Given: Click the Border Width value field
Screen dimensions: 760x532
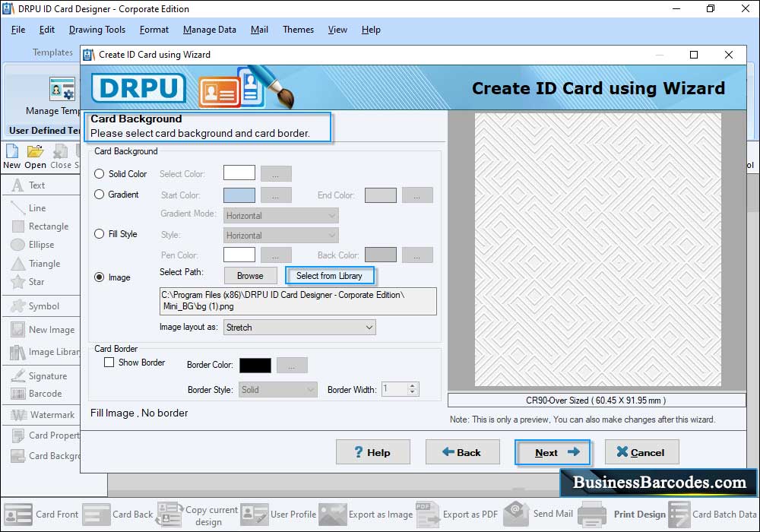Looking at the screenshot, I should (x=395, y=389).
